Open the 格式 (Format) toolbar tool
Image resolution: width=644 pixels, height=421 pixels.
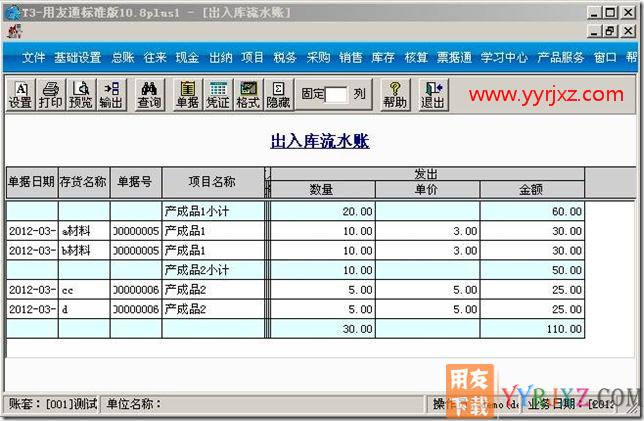[248, 95]
